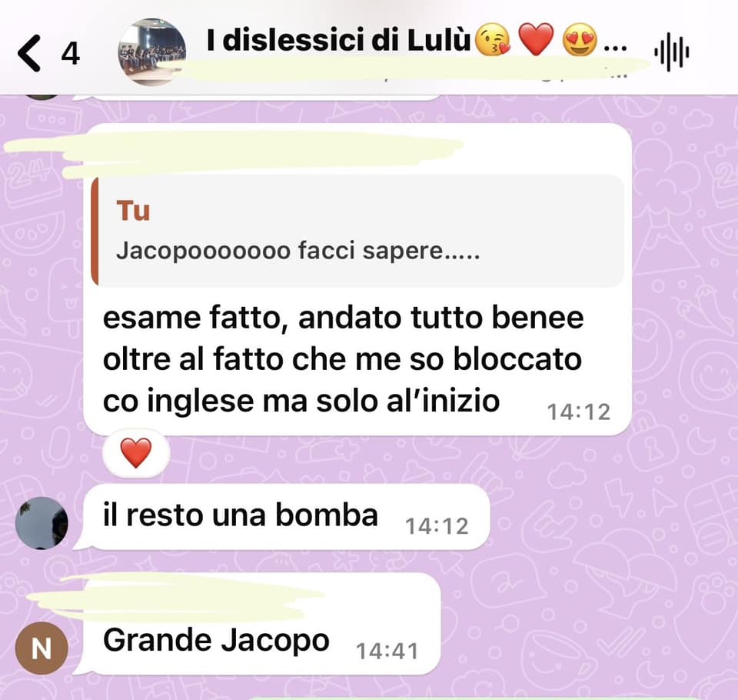This screenshot has height=700, width=738.
Task: Tap the red heart emoji in title
Action: click(x=536, y=41)
